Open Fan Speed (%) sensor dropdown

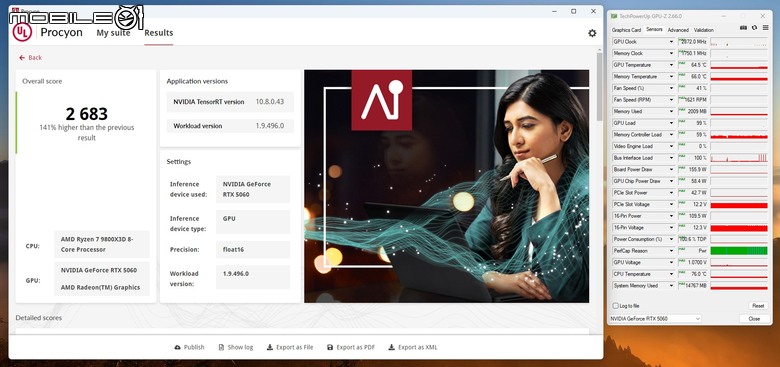click(x=672, y=88)
